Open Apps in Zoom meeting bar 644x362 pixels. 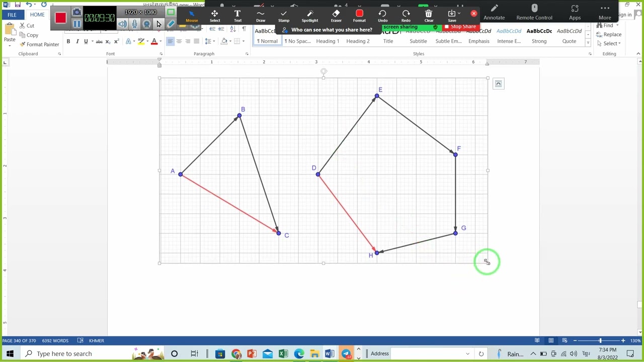tap(575, 13)
